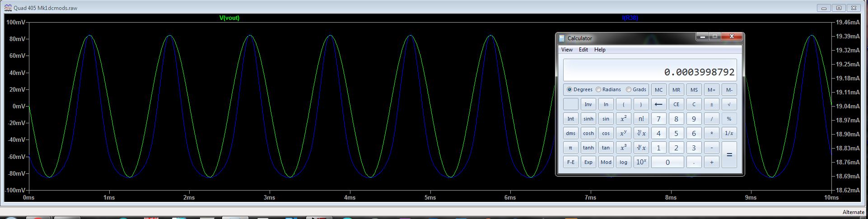
Task: Click the equals key
Action: [x=729, y=155]
